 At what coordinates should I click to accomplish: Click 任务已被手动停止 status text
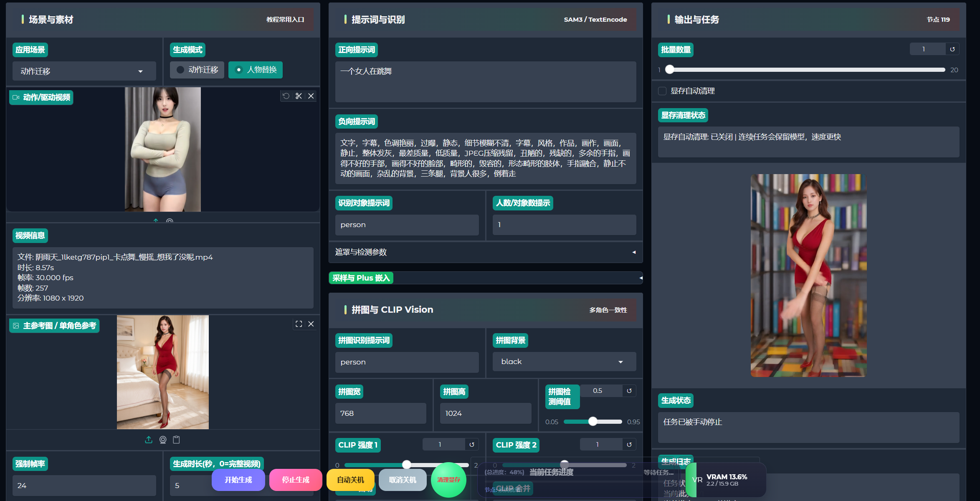[x=693, y=422]
